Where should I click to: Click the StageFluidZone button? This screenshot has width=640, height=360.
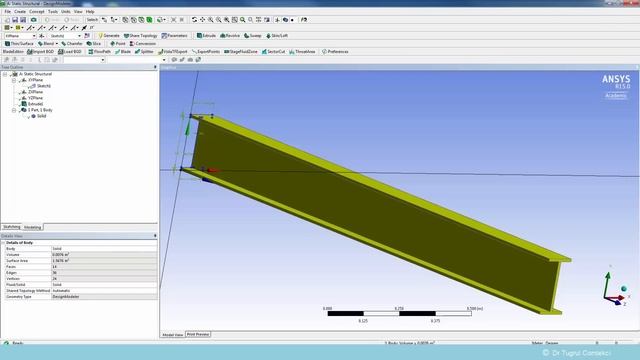pyautogui.click(x=241, y=52)
